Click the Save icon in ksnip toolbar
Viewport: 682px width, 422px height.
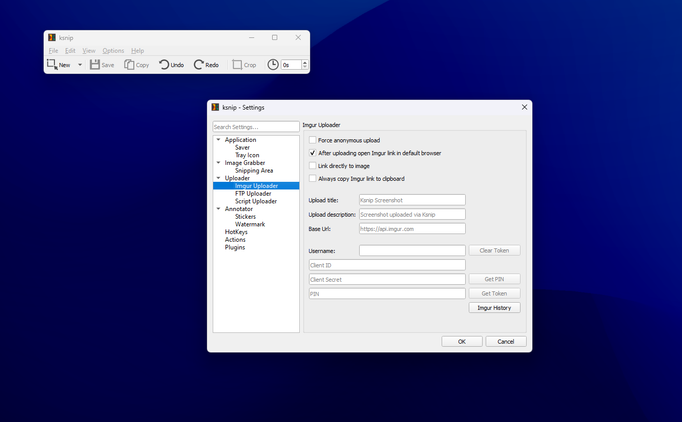click(x=95, y=65)
